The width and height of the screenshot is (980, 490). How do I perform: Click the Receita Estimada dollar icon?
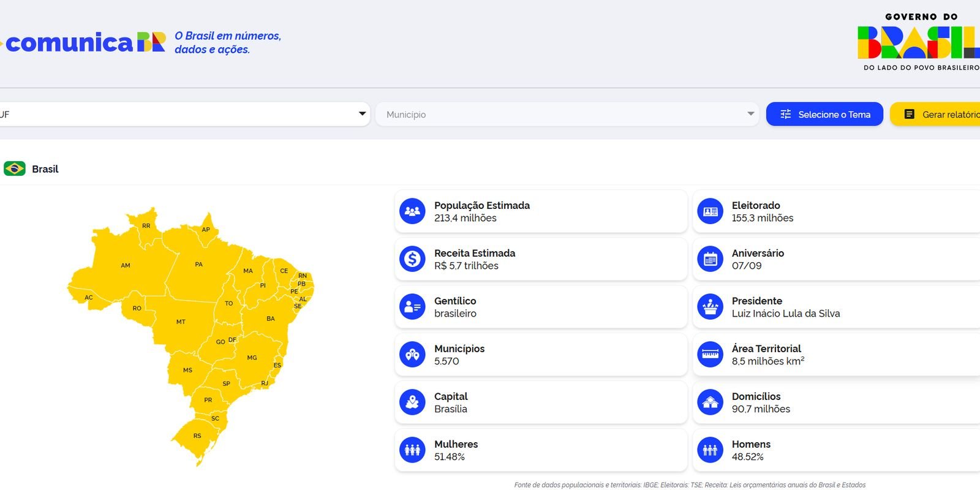412,259
